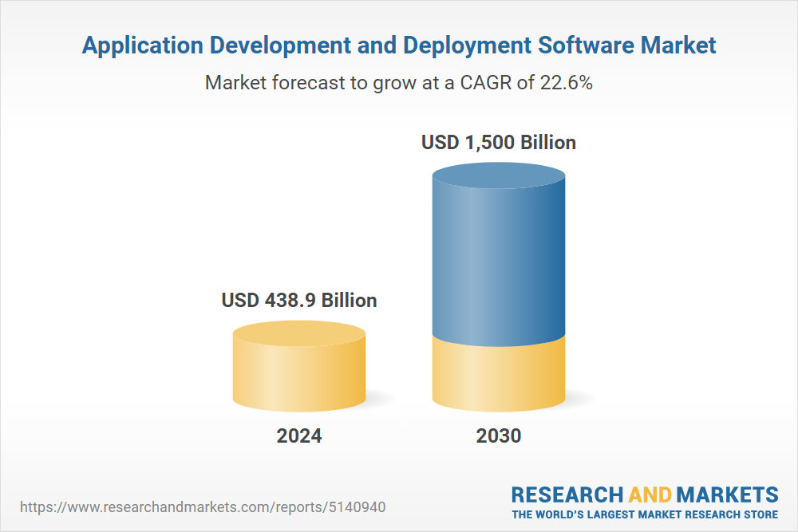Image resolution: width=798 pixels, height=532 pixels.
Task: Click the World's Largest Market Research Store tagline
Action: click(x=645, y=514)
